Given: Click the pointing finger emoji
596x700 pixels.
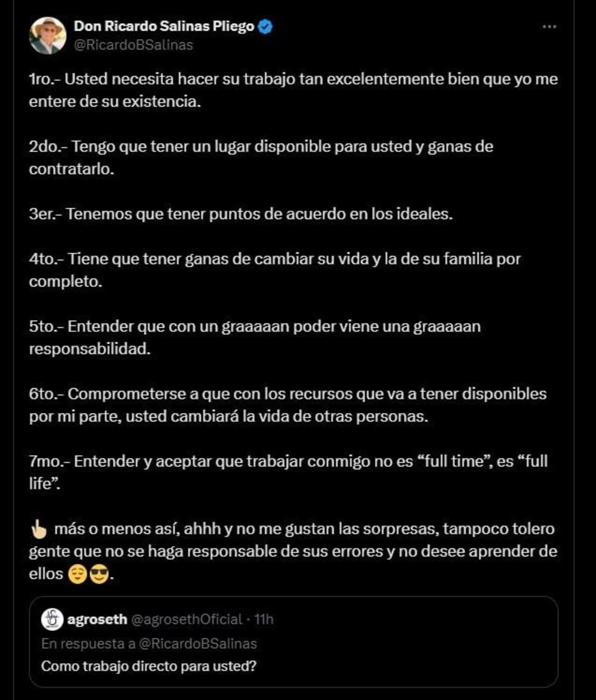Looking at the screenshot, I should [x=38, y=530].
